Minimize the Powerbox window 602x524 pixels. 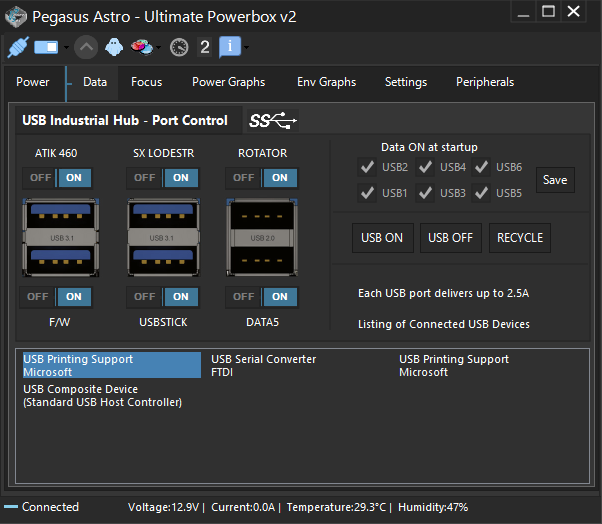pyautogui.click(x=523, y=12)
